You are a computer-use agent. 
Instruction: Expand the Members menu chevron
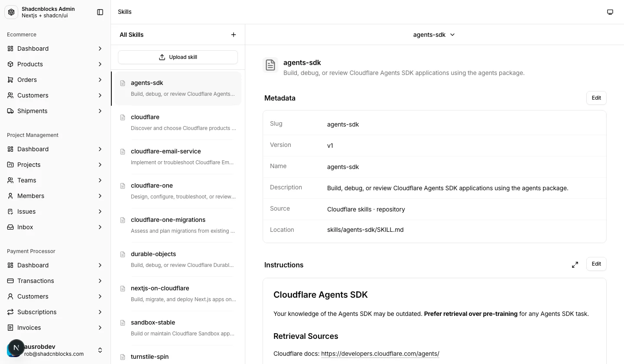tap(100, 196)
